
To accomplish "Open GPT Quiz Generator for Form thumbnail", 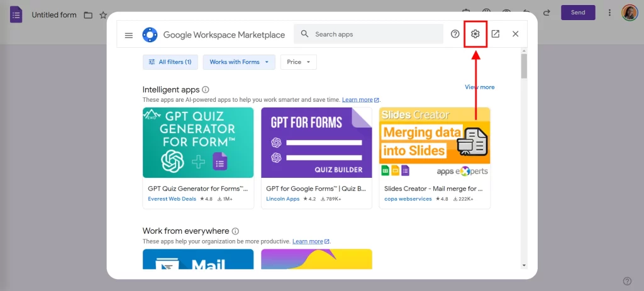I will pos(198,143).
